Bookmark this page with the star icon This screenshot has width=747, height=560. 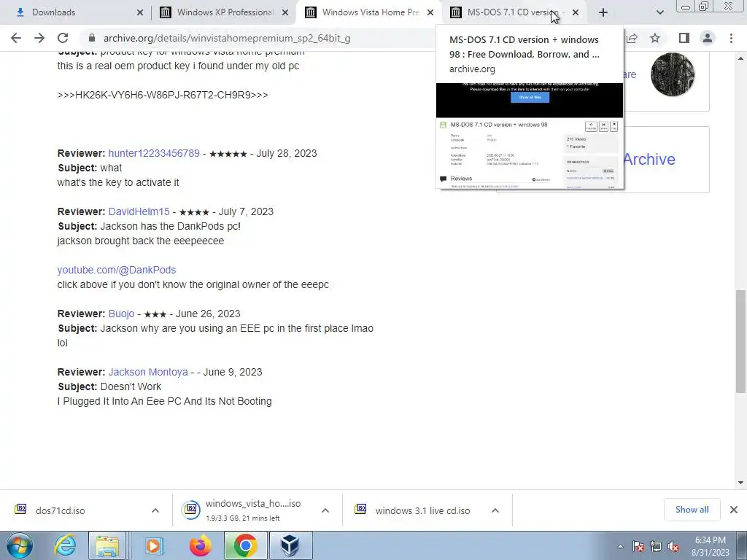click(x=655, y=38)
